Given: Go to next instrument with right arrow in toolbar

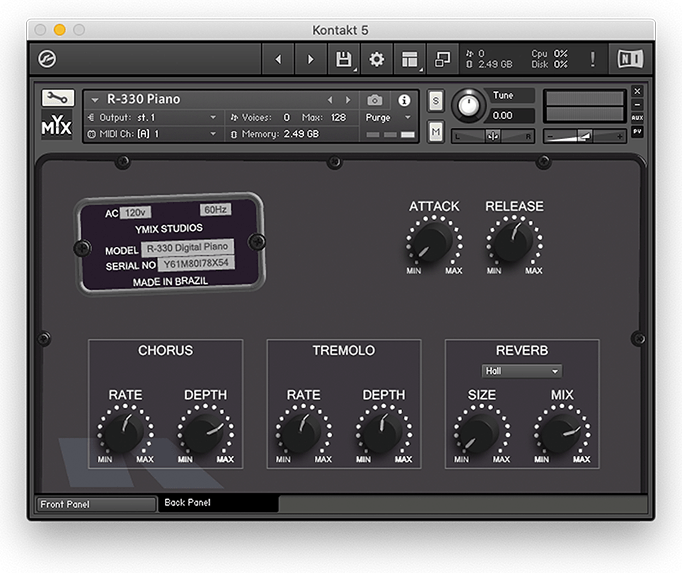Looking at the screenshot, I should (x=311, y=59).
